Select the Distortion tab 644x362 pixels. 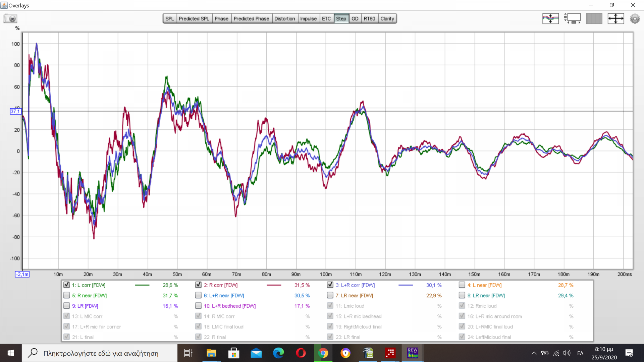[284, 18]
